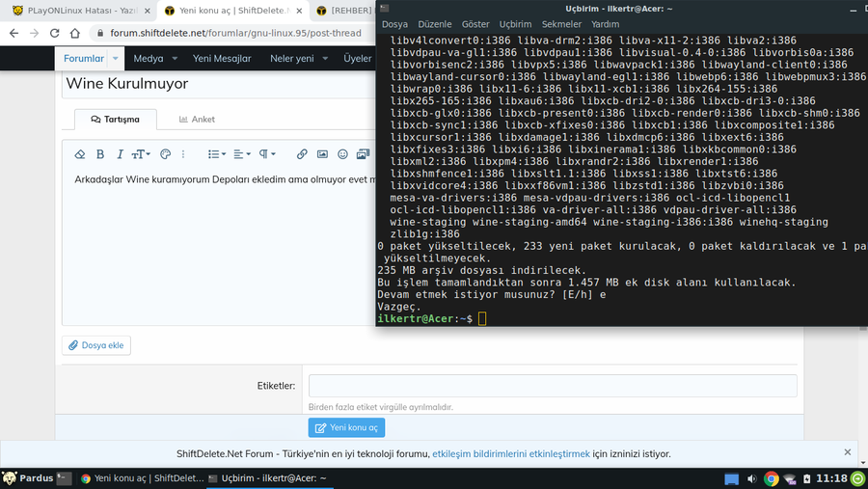The image size is (868, 489).
Task: Open the text alignment dropdown
Action: 242,154
